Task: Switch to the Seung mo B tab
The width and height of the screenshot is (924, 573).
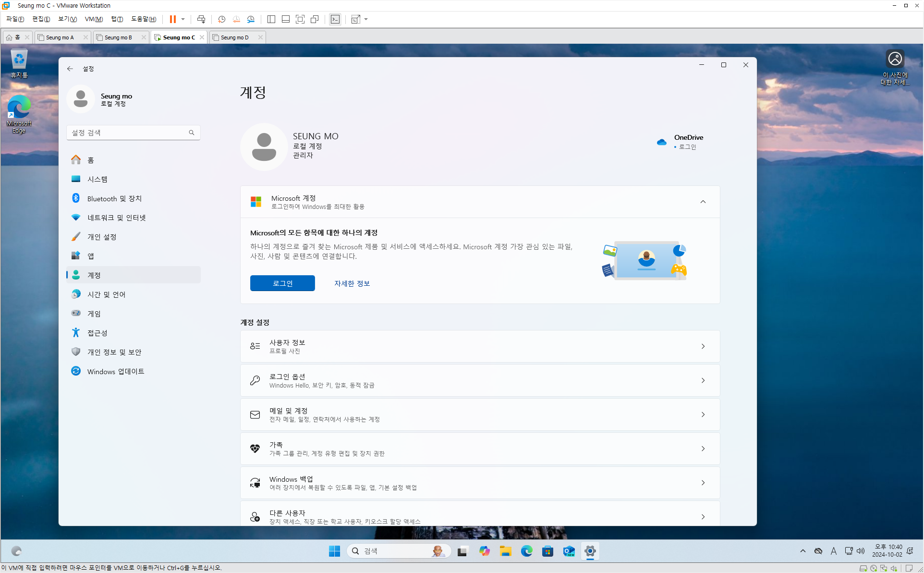Action: pyautogui.click(x=118, y=37)
